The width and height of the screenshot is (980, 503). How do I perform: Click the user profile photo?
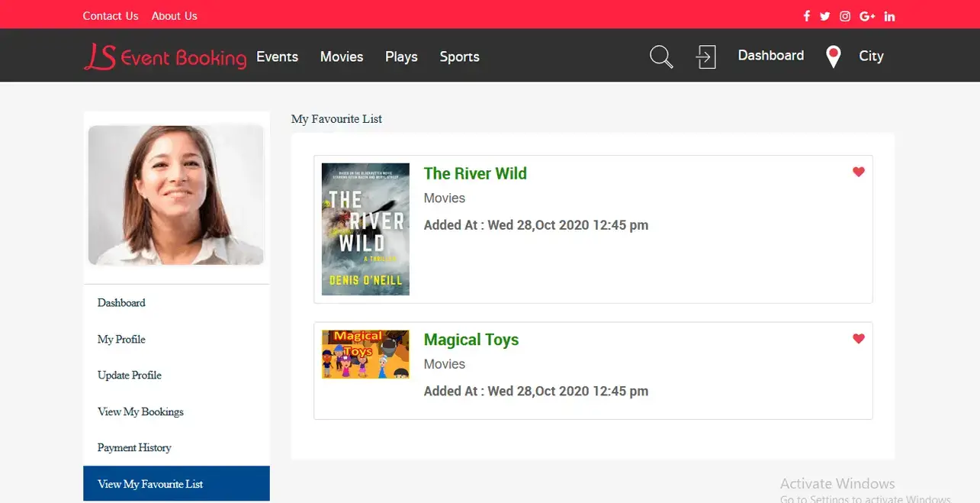176,195
